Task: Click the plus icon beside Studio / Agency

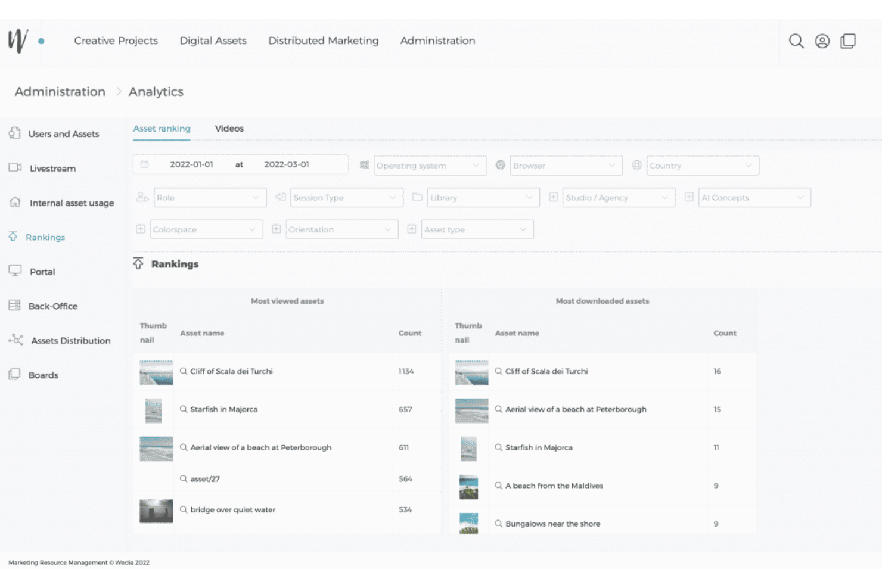Action: (554, 197)
